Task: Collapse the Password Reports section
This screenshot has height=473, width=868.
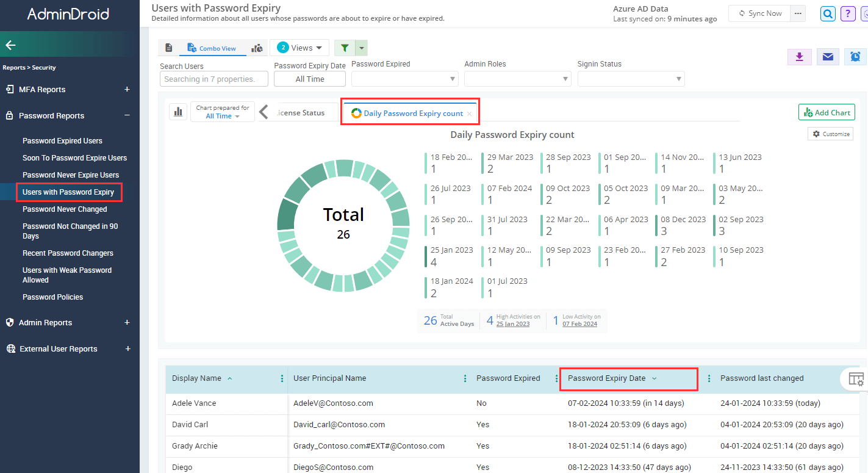Action: 127,115
